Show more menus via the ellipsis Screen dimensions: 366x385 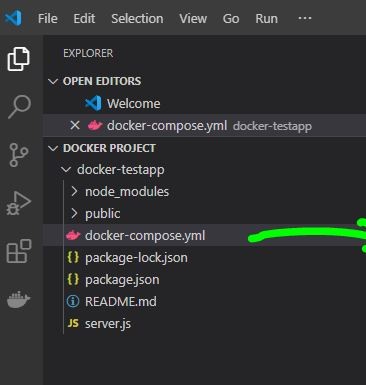point(305,18)
